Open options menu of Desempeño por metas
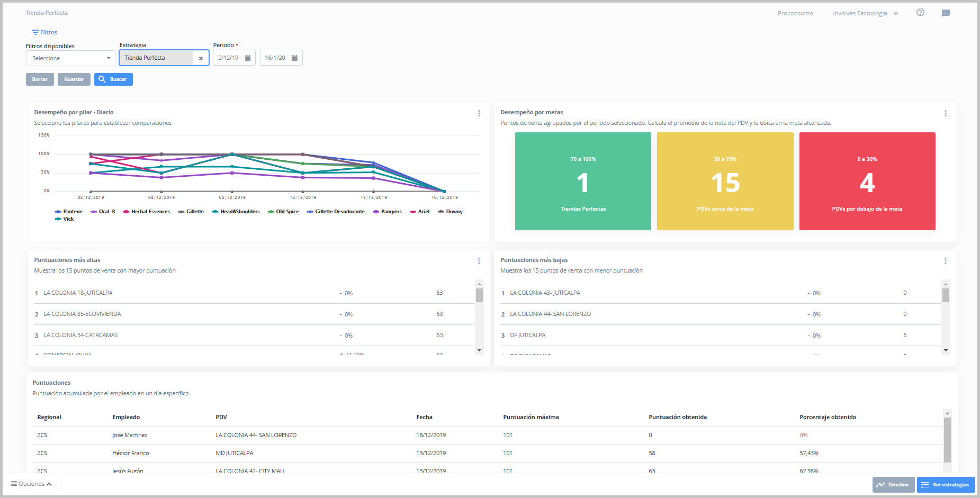The height and width of the screenshot is (498, 980). (945, 113)
